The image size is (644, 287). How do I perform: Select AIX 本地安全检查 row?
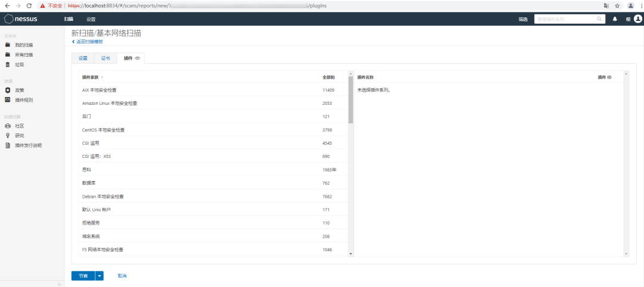click(x=213, y=90)
